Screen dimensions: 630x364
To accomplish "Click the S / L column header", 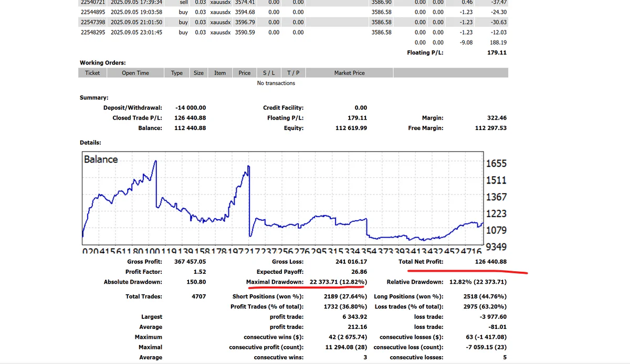I will [x=269, y=73].
